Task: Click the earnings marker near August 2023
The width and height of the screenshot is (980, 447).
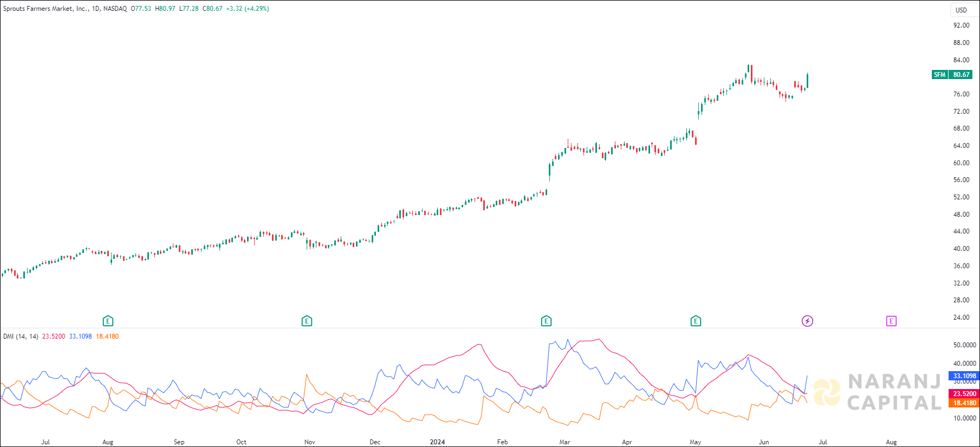Action: [x=108, y=321]
